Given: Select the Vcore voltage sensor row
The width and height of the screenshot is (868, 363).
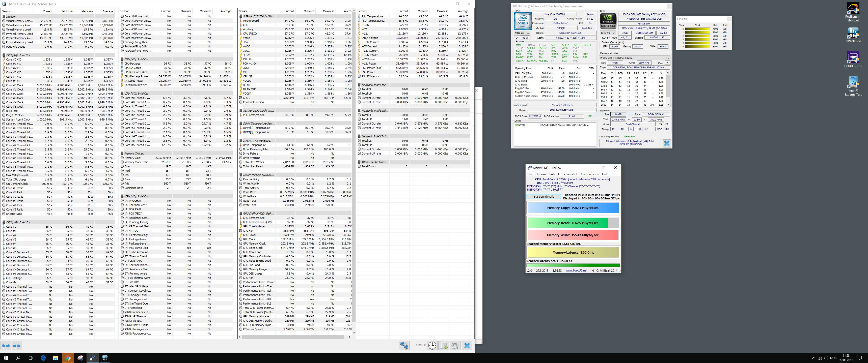Looking at the screenshot, I should tap(295, 38).
